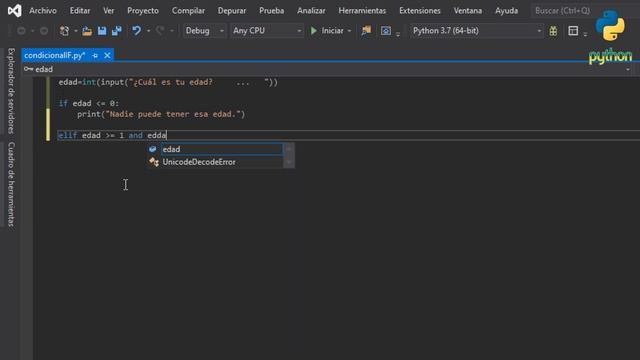This screenshot has width=640, height=360.
Task: Expand the navigation bar arrow at far right
Action: coord(628,70)
